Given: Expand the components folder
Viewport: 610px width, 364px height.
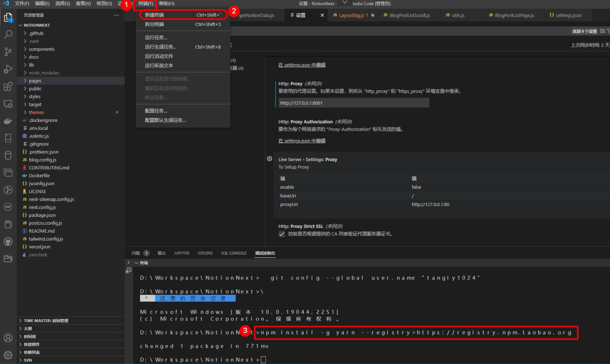Looking at the screenshot, I should [25, 49].
